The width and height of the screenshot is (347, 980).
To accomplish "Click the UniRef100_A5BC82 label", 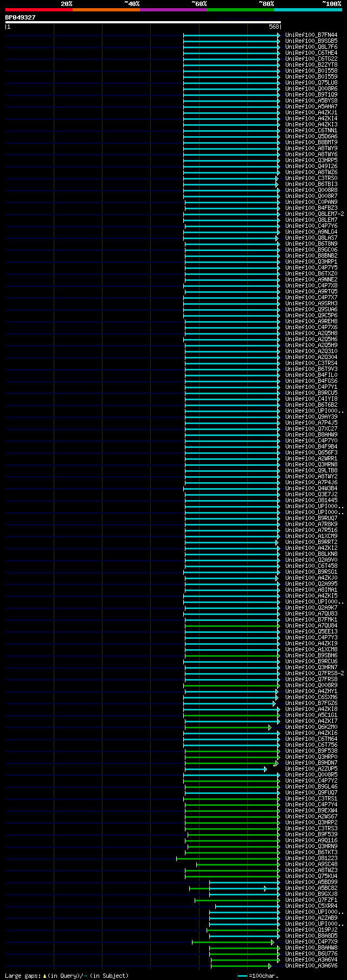I will pos(311,888).
